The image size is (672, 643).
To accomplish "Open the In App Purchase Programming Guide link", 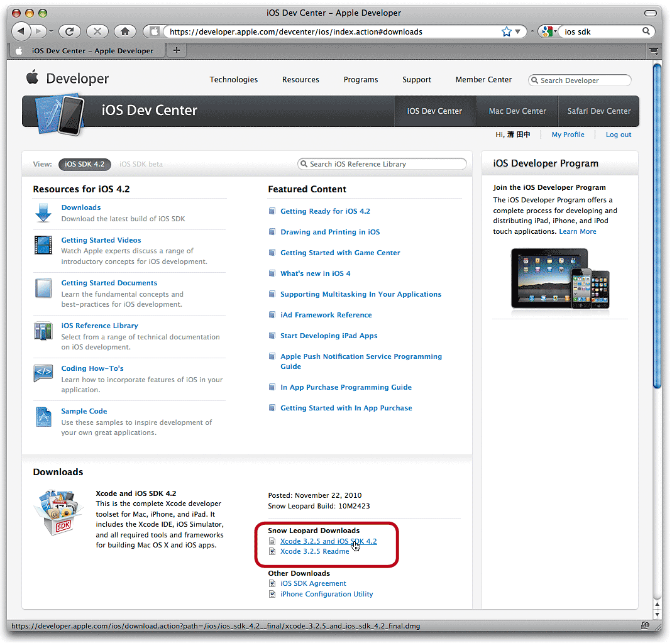I will (346, 387).
